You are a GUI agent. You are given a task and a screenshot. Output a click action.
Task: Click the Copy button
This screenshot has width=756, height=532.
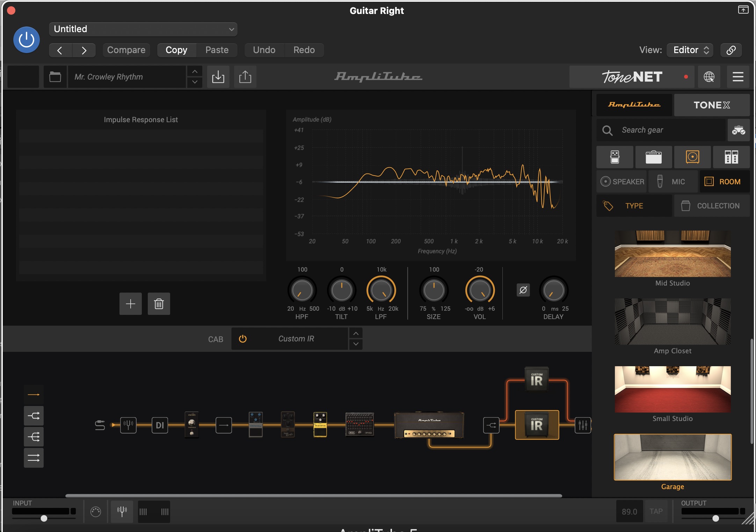click(176, 50)
